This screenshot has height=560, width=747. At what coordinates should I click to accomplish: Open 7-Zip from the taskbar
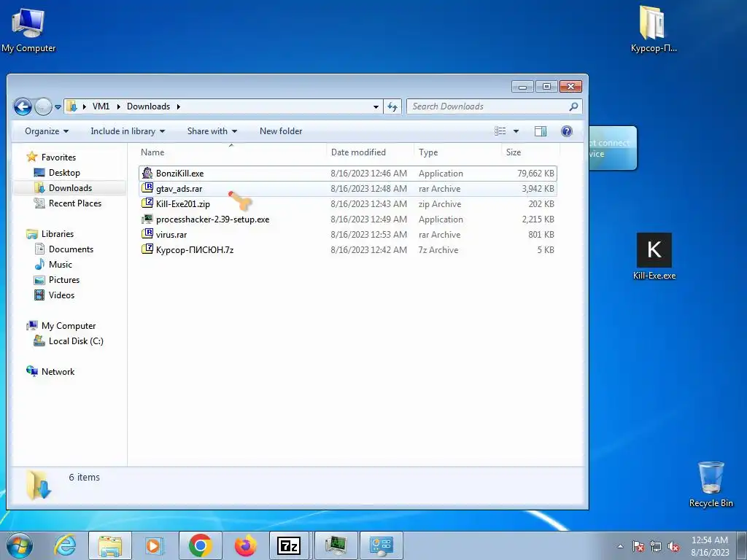click(x=289, y=545)
